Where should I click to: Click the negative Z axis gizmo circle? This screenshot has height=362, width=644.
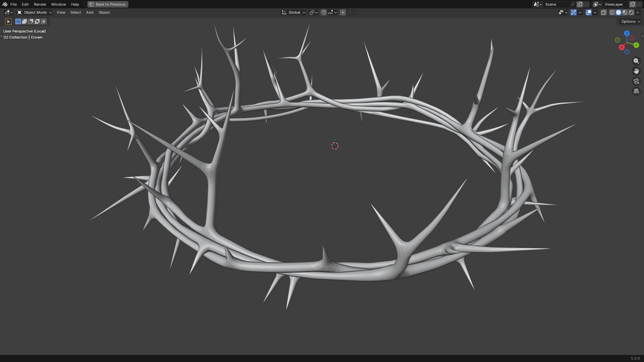pyautogui.click(x=627, y=52)
